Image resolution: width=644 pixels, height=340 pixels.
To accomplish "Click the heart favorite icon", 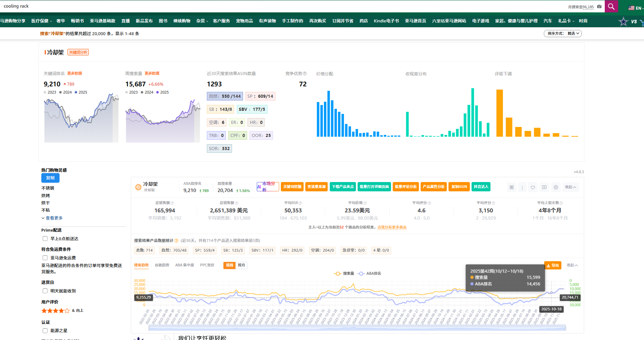I will click(533, 187).
